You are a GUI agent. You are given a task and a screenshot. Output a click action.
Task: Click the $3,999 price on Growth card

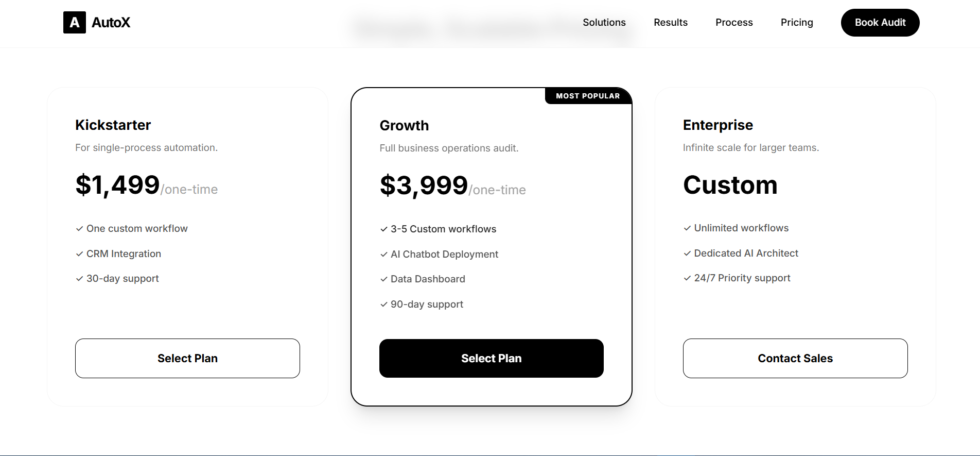[x=423, y=185]
